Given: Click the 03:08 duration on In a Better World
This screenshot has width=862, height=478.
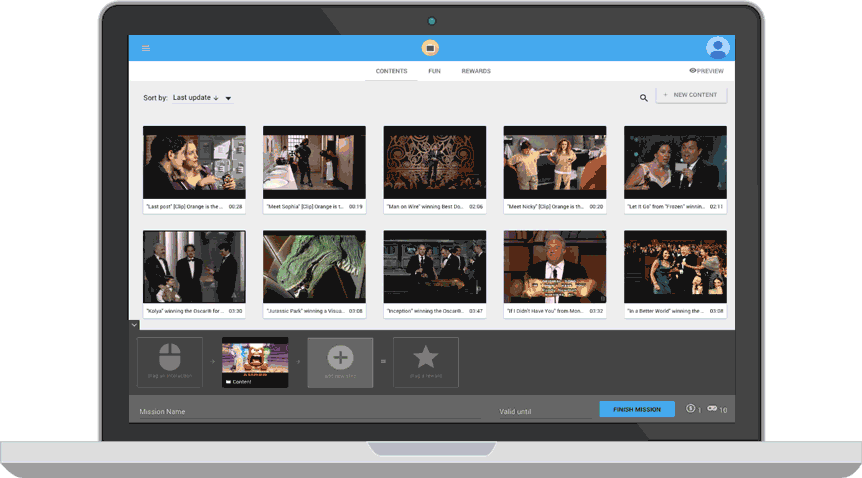Looking at the screenshot, I should tap(716, 311).
